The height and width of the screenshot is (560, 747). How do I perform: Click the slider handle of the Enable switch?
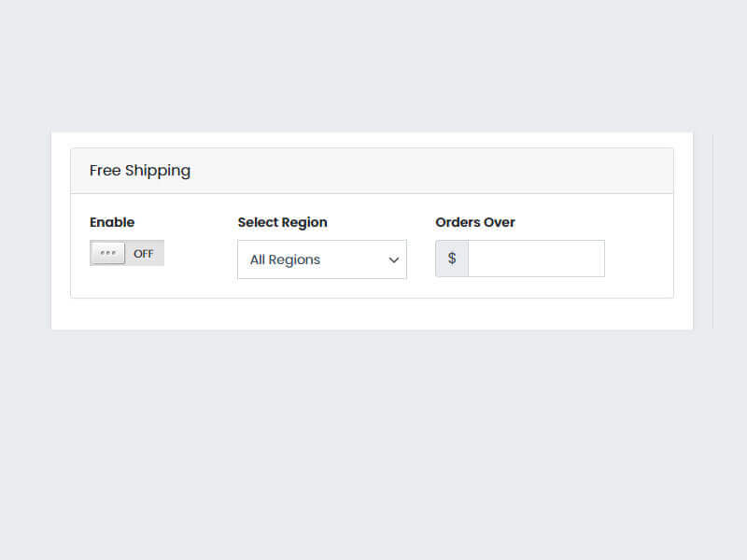click(106, 253)
